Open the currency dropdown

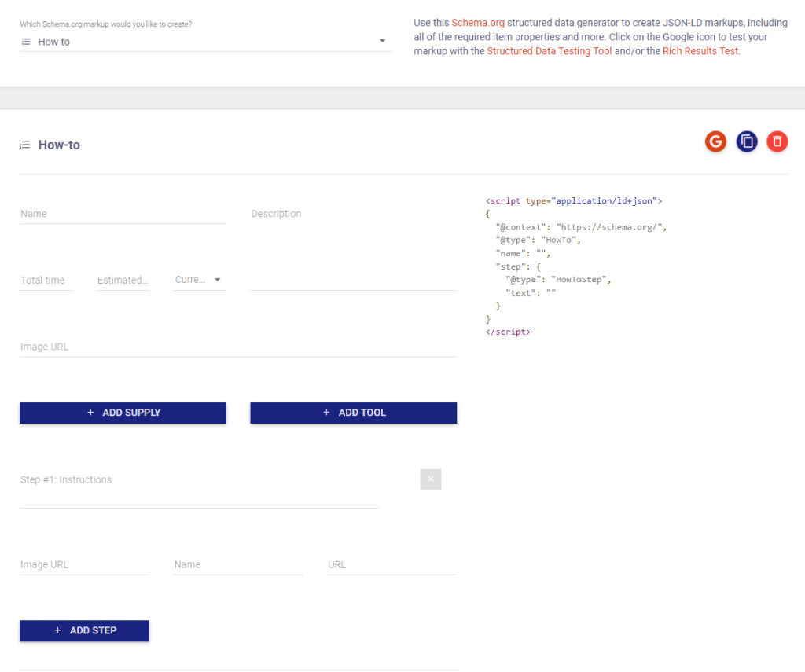(217, 279)
